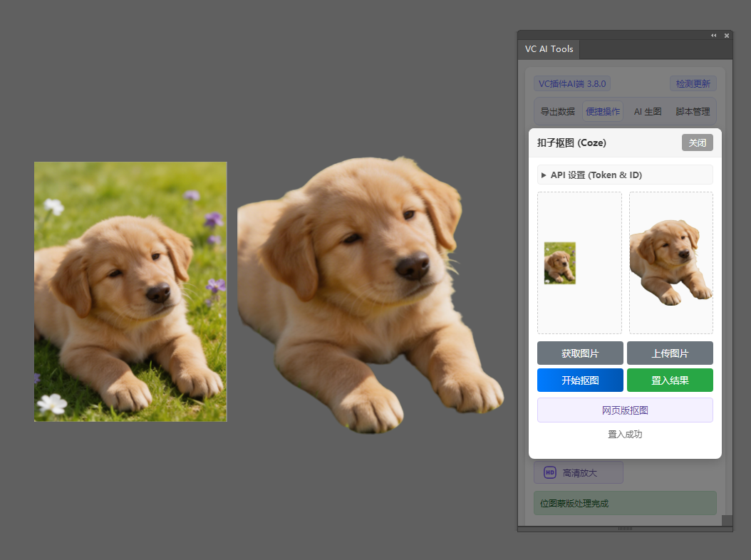Click the source puppy thumbnail preview
The width and height of the screenshot is (751, 560).
coord(560,263)
